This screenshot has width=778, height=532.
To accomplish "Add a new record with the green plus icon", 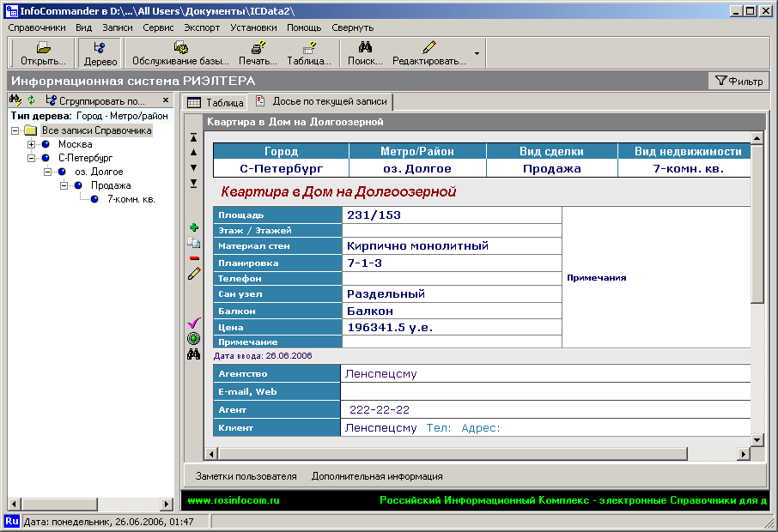I will [194, 227].
